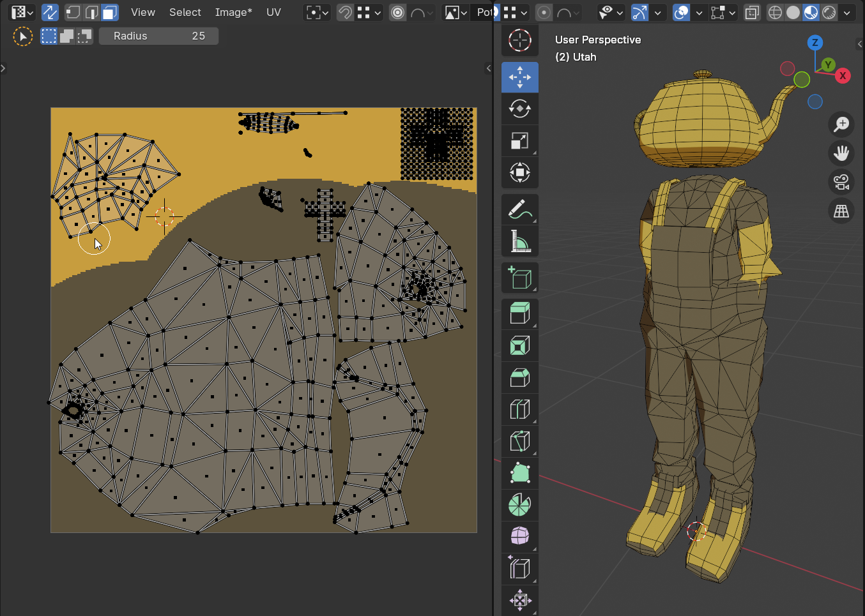This screenshot has height=616, width=865.
Task: Toggle camera view icon
Action: point(841,183)
